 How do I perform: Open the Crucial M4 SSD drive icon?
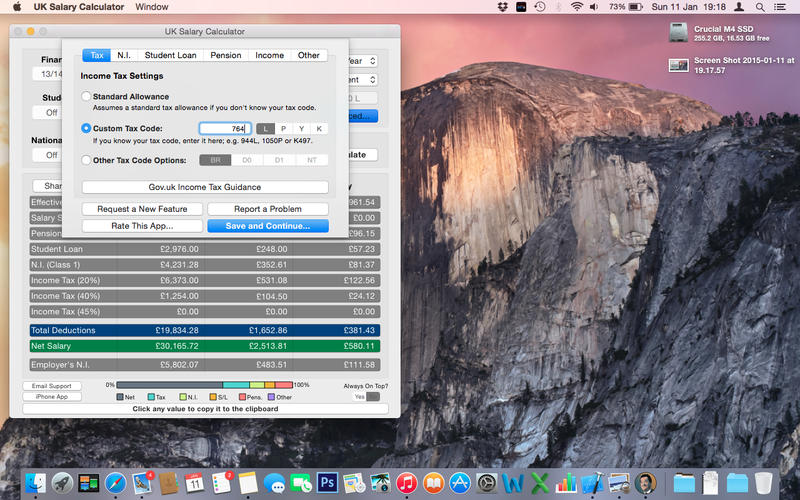[x=677, y=34]
